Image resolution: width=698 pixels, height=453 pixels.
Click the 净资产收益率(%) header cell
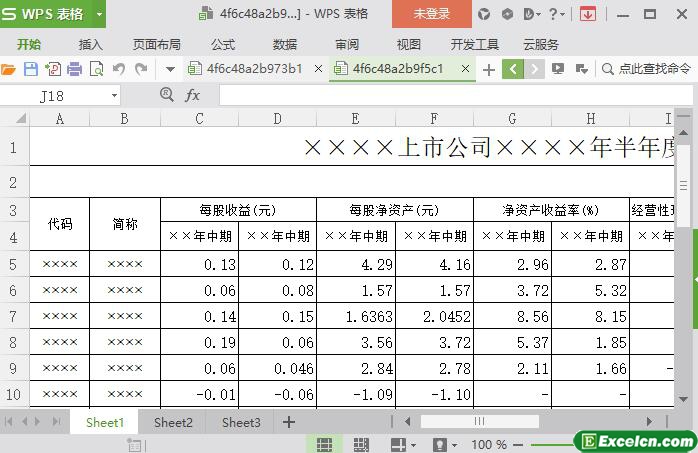tap(551, 210)
